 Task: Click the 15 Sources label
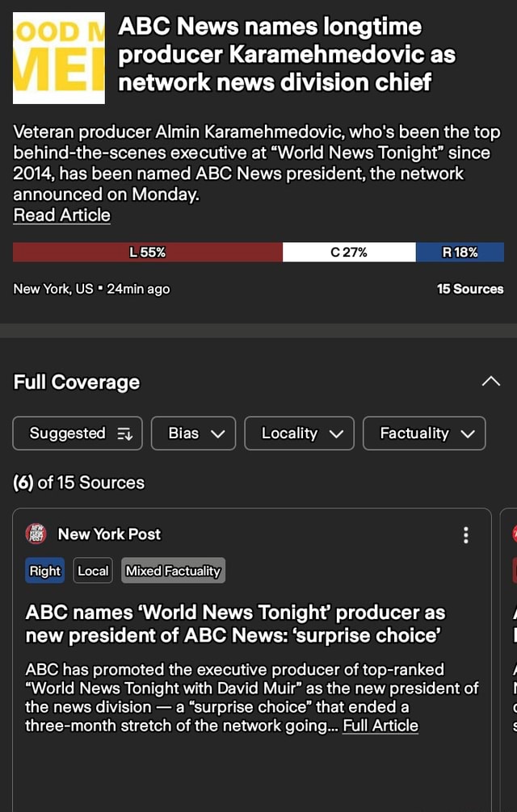coord(471,288)
